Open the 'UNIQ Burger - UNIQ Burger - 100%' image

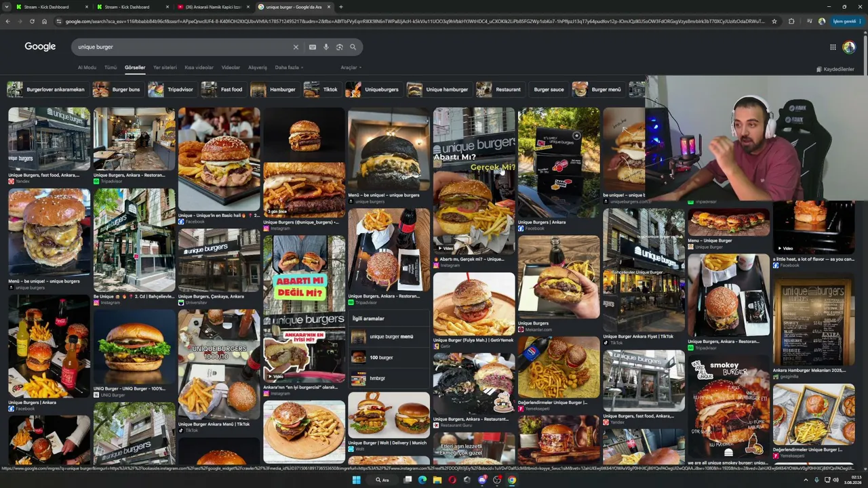point(134,347)
